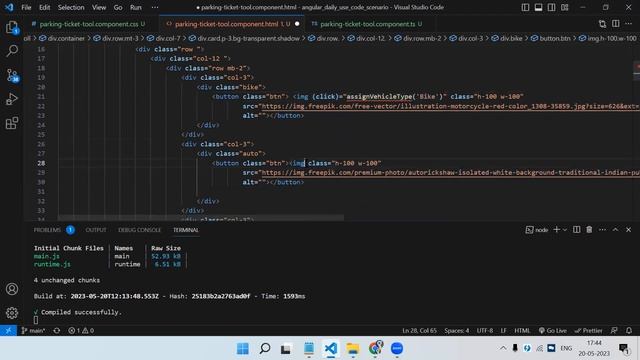Viewport: 640px width, 360px height.
Task: Select the Terminal panel tab
Action: (x=186, y=230)
